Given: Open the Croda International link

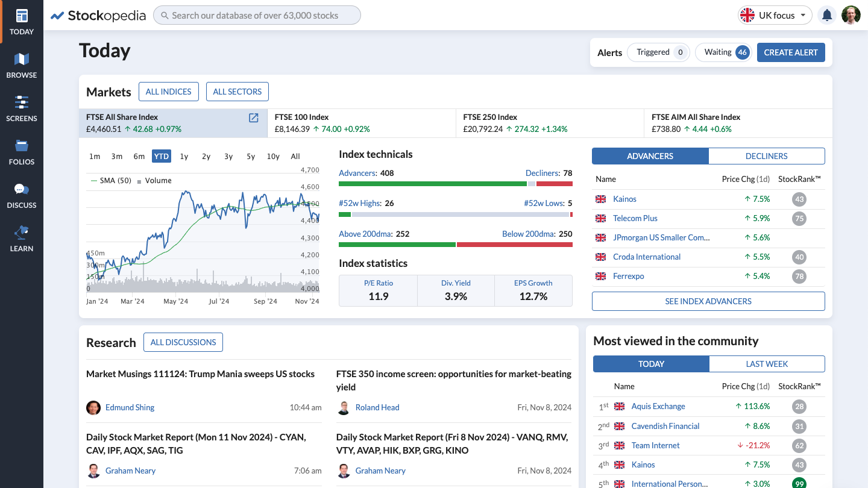Looking at the screenshot, I should (647, 257).
